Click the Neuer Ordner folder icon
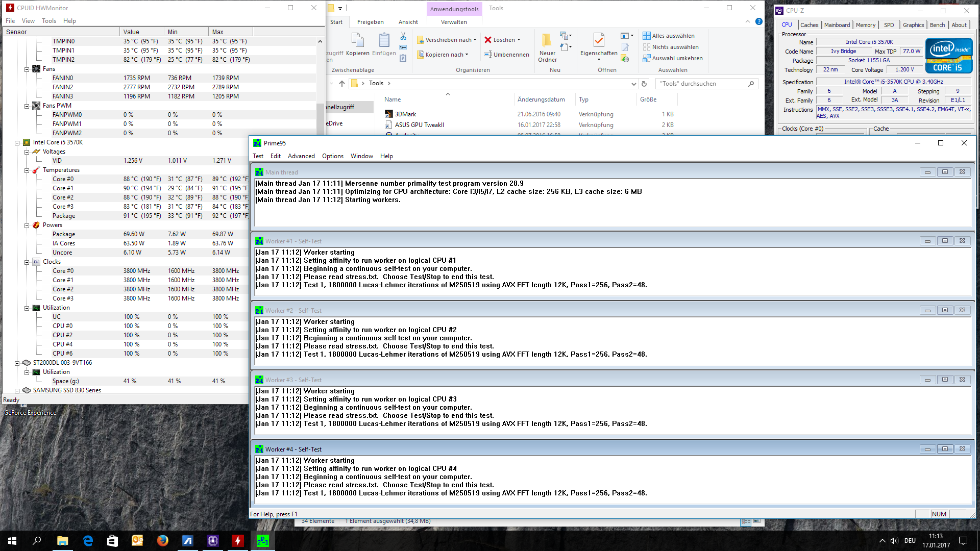Screen dimensions: 980x551 click(547, 41)
